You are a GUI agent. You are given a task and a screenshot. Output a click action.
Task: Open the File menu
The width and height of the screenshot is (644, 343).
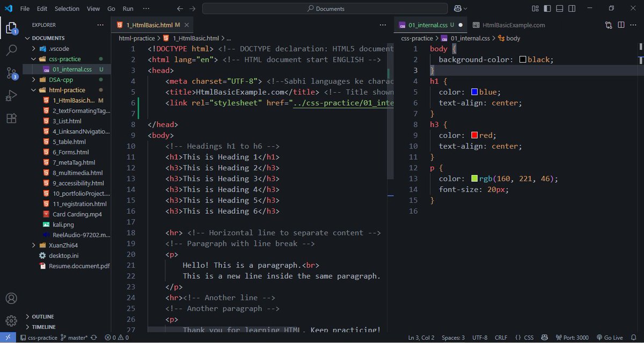click(x=25, y=9)
